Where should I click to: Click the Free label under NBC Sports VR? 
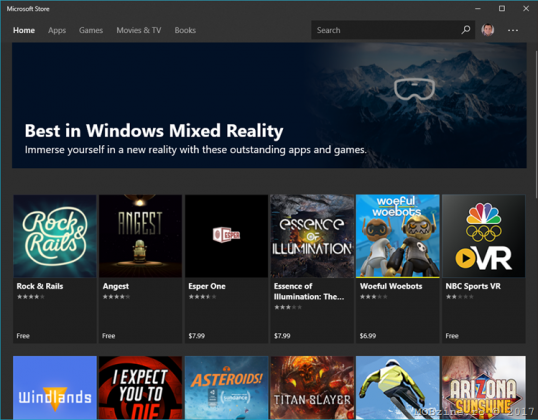pos(452,336)
